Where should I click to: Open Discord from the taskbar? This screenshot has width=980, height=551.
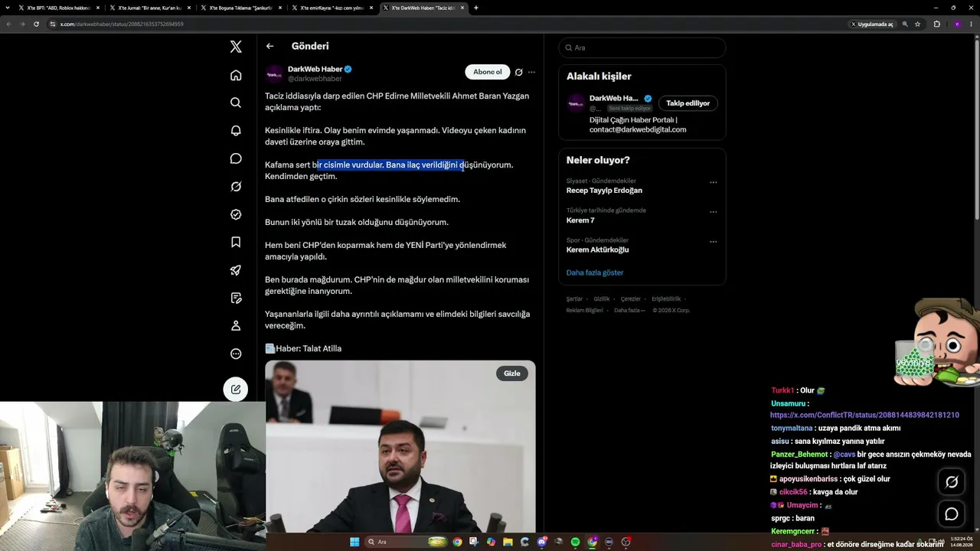click(x=542, y=542)
